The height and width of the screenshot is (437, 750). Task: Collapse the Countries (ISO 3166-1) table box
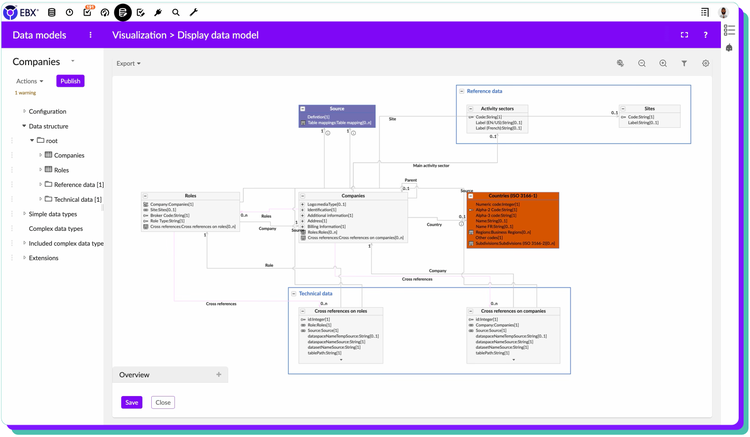click(471, 196)
